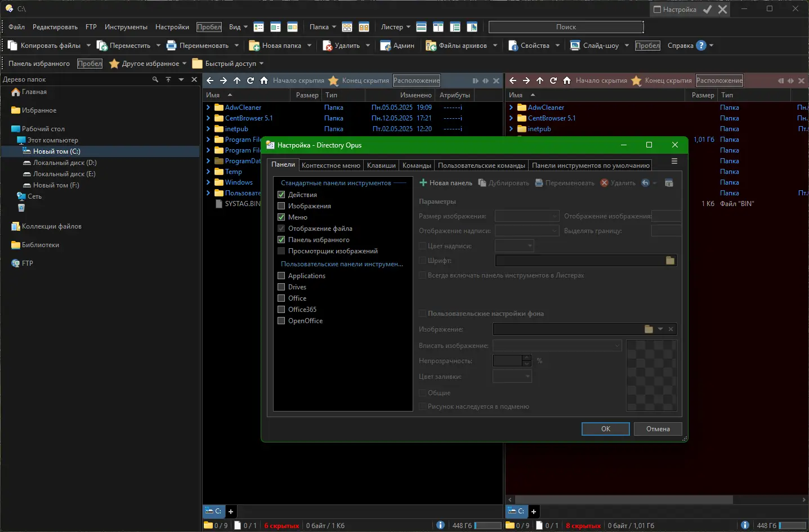This screenshot has width=809, height=532.
Task: Switch to the Клавиши tab
Action: pos(381,166)
